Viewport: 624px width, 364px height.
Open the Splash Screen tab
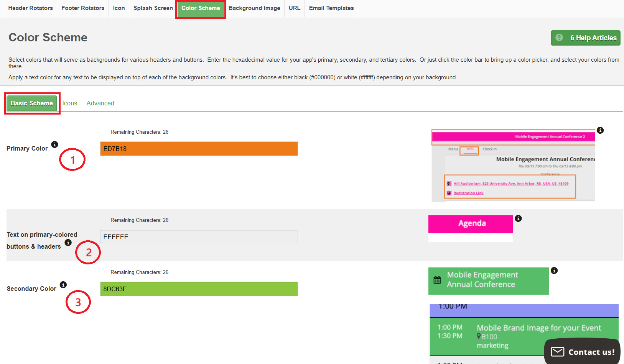point(153,8)
